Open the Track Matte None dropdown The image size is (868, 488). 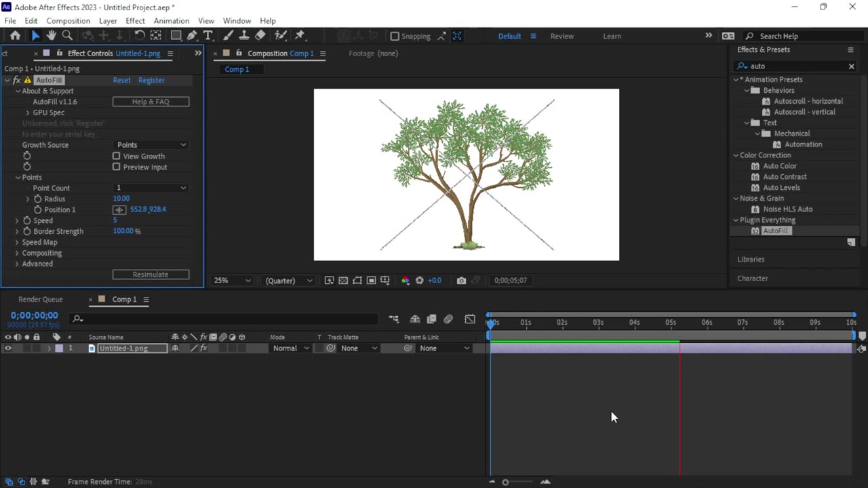coord(359,348)
